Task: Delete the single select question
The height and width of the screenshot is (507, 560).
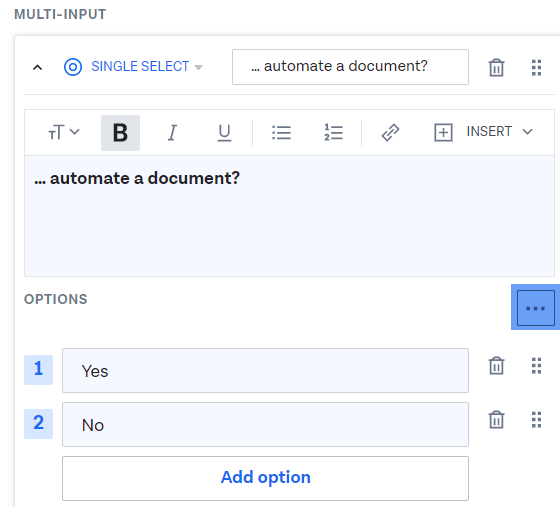Action: [x=496, y=67]
